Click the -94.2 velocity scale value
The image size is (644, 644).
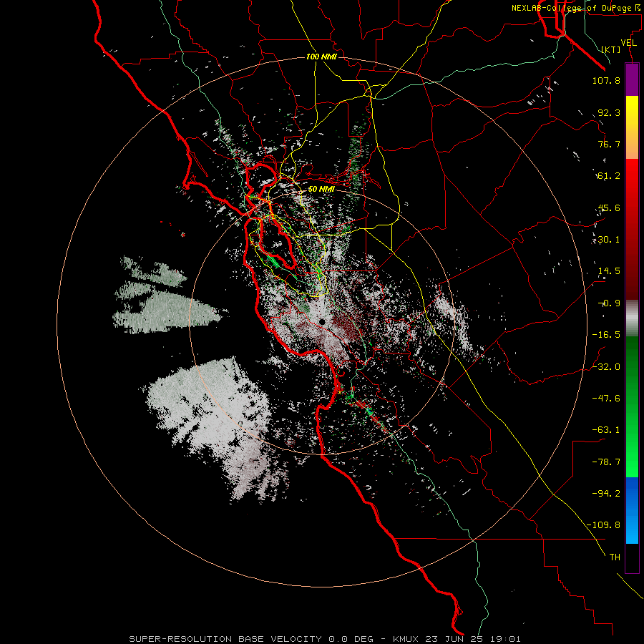click(606, 494)
